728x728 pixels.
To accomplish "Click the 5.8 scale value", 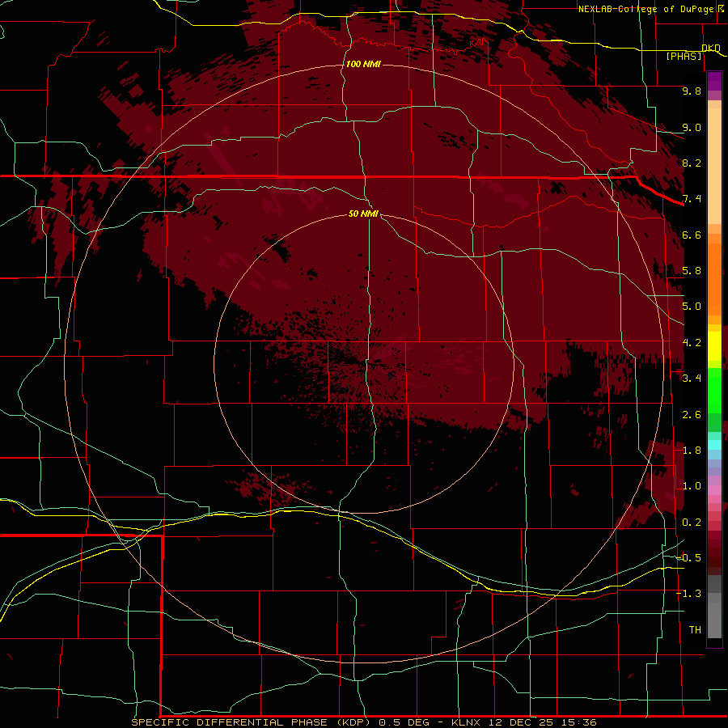I will tap(692, 271).
